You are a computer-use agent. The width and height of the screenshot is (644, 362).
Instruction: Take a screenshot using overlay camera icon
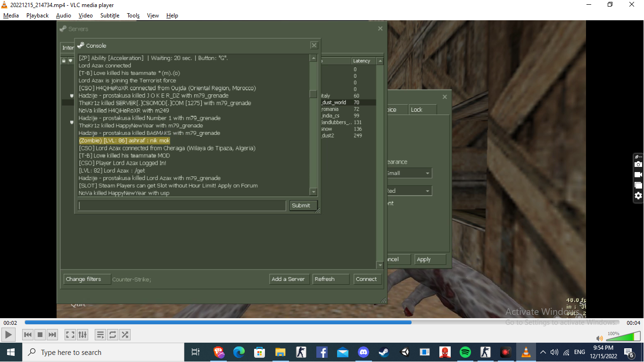click(x=638, y=165)
